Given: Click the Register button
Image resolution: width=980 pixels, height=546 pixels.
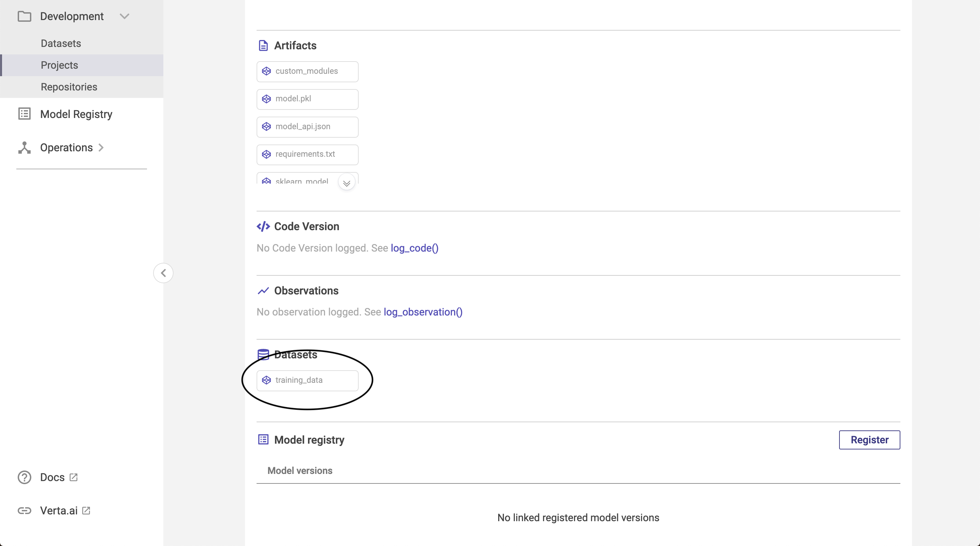Looking at the screenshot, I should click(x=869, y=440).
